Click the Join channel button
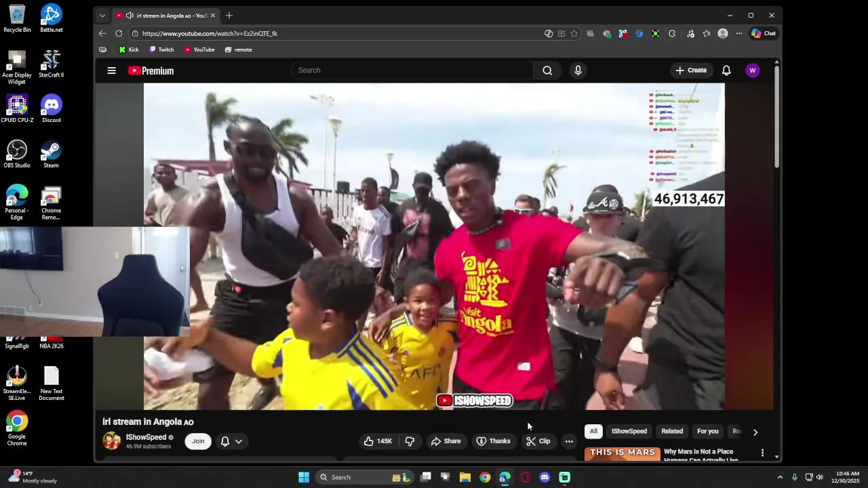The width and height of the screenshot is (868, 488). (x=198, y=441)
